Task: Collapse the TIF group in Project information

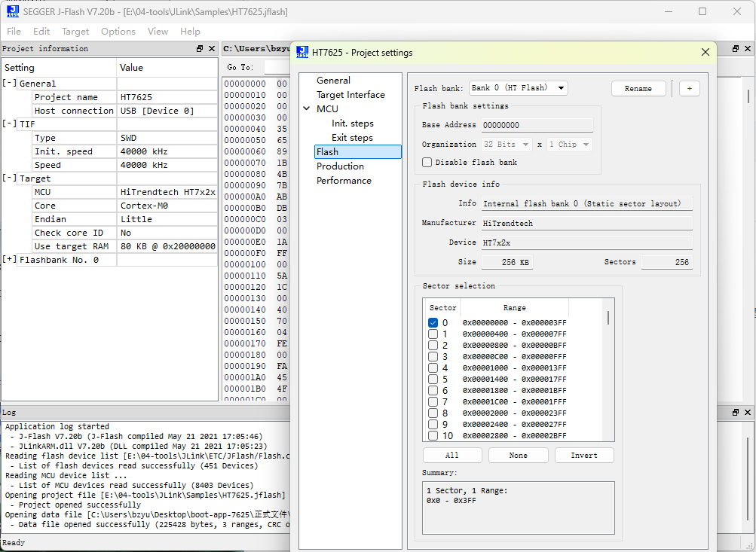Action: pyautogui.click(x=9, y=124)
